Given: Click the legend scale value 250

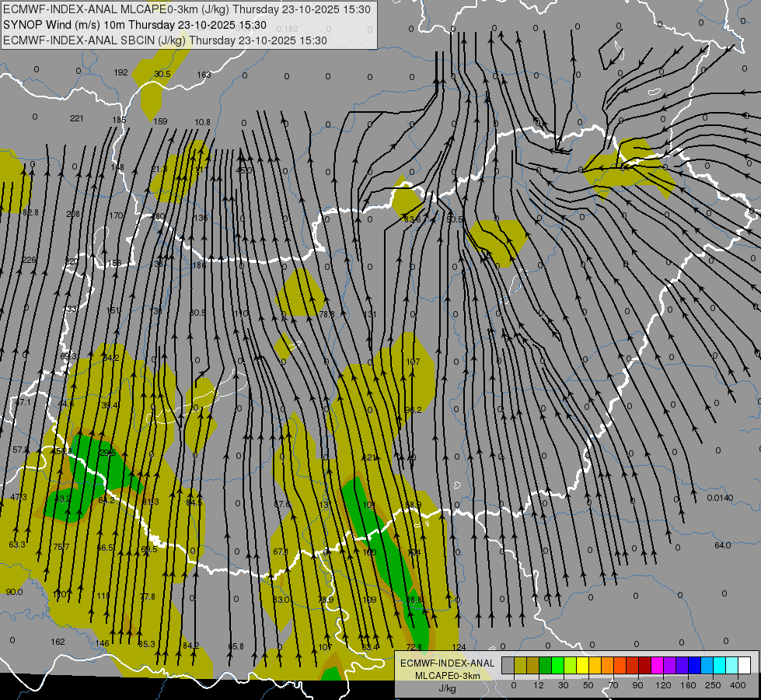Looking at the screenshot, I should pos(713,685).
